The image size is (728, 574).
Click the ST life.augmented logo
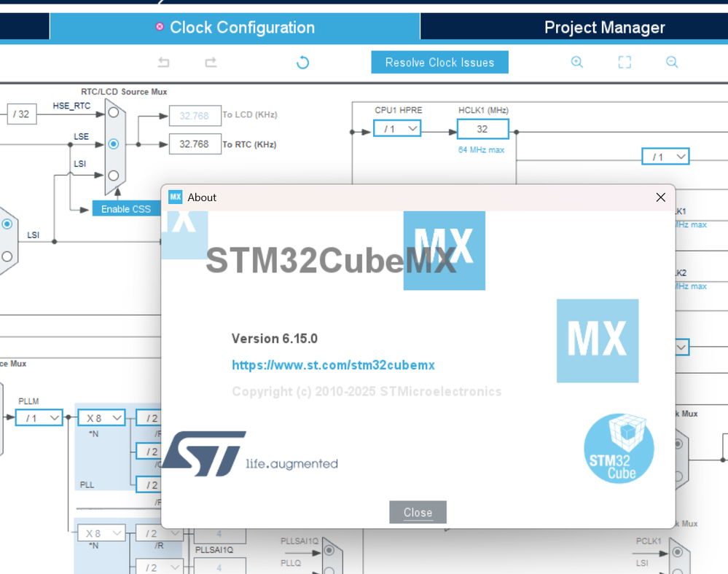pos(250,454)
